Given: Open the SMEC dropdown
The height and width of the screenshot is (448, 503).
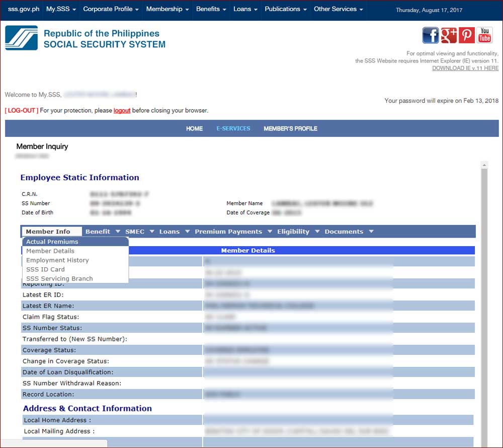Looking at the screenshot, I should tap(135, 231).
